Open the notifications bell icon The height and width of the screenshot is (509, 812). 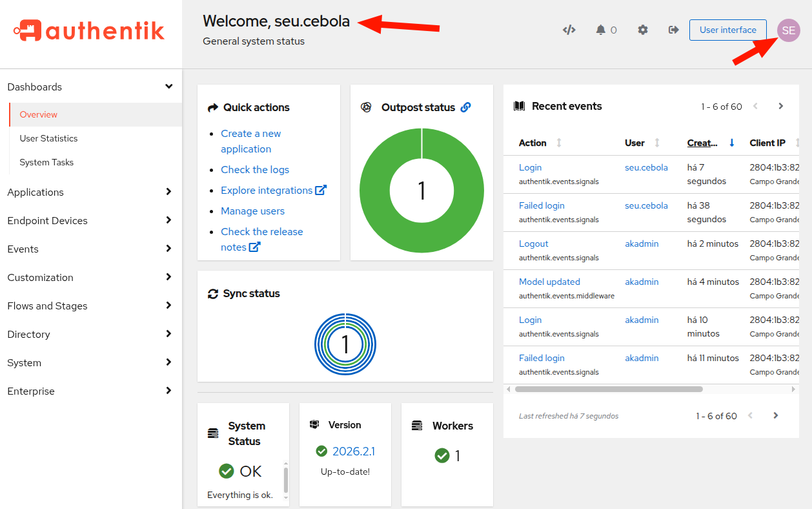tap(601, 30)
